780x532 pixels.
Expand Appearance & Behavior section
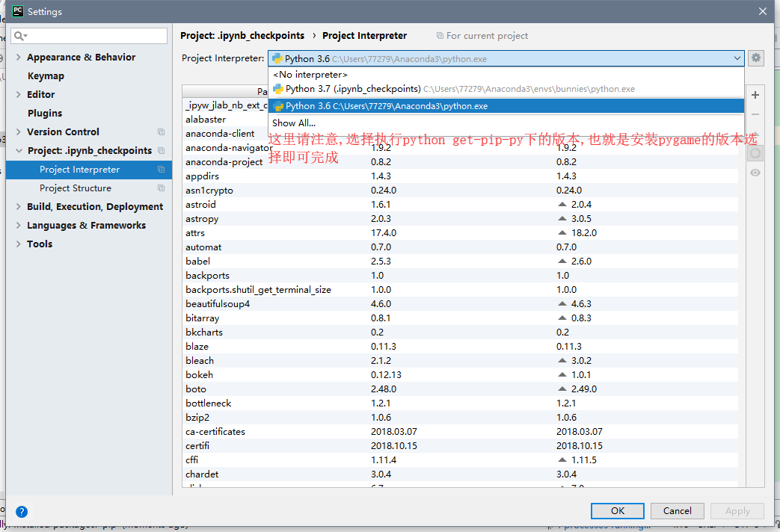pyautogui.click(x=19, y=58)
